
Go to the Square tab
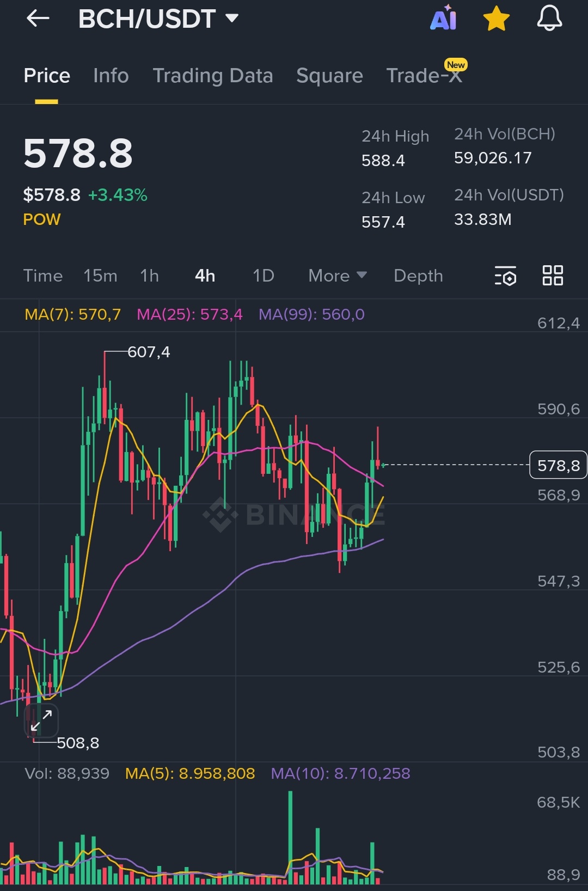(x=329, y=76)
